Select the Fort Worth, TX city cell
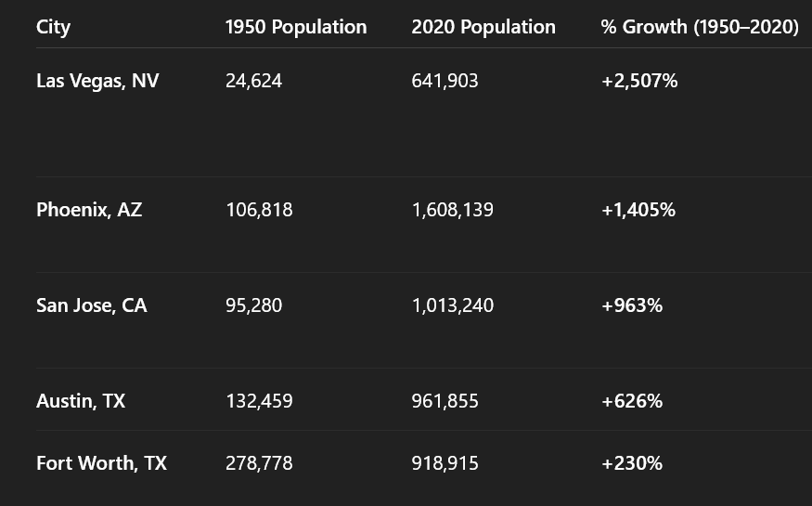This screenshot has width=812, height=506. click(x=101, y=463)
